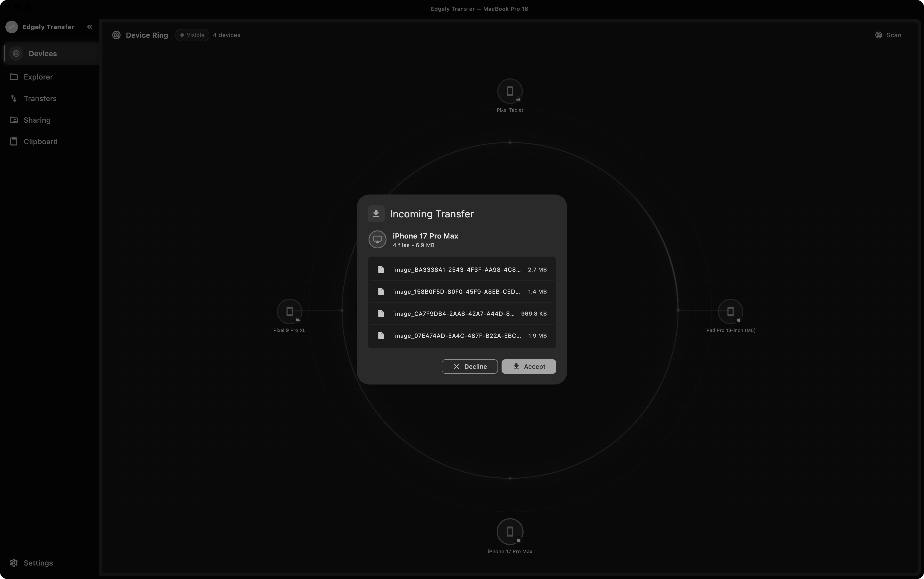This screenshot has height=579, width=924.
Task: Click the Devices radar icon in sidebar
Action: click(x=16, y=54)
